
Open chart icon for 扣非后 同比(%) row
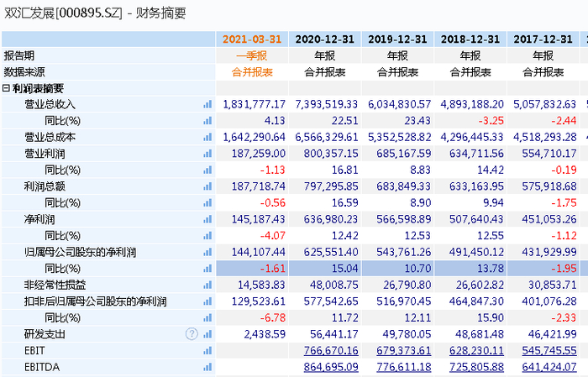(207, 317)
